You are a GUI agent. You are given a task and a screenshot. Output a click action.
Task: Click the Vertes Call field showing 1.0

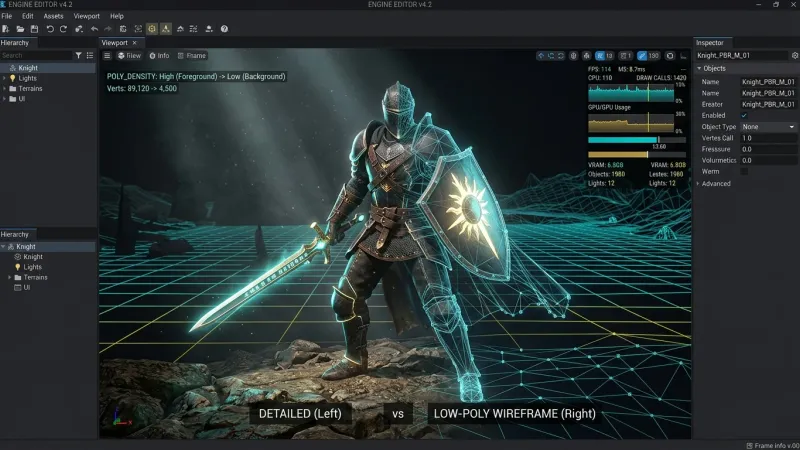768,138
